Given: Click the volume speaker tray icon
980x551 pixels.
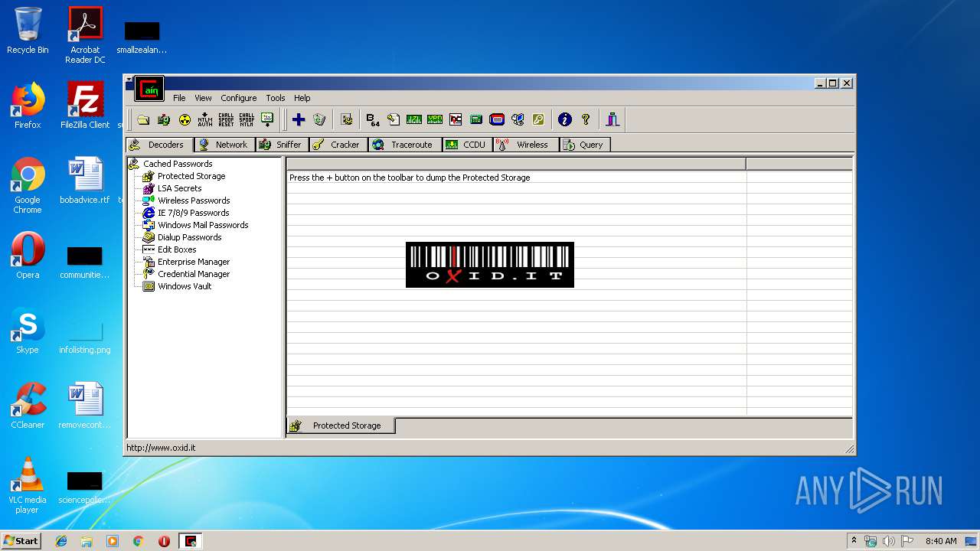Looking at the screenshot, I should tap(889, 541).
